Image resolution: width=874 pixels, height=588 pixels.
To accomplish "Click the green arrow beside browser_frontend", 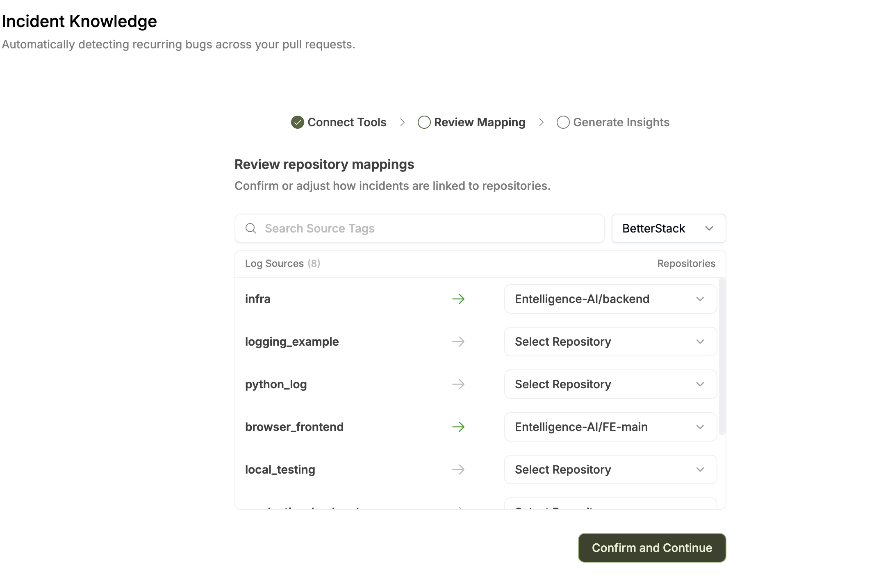I will pos(459,427).
